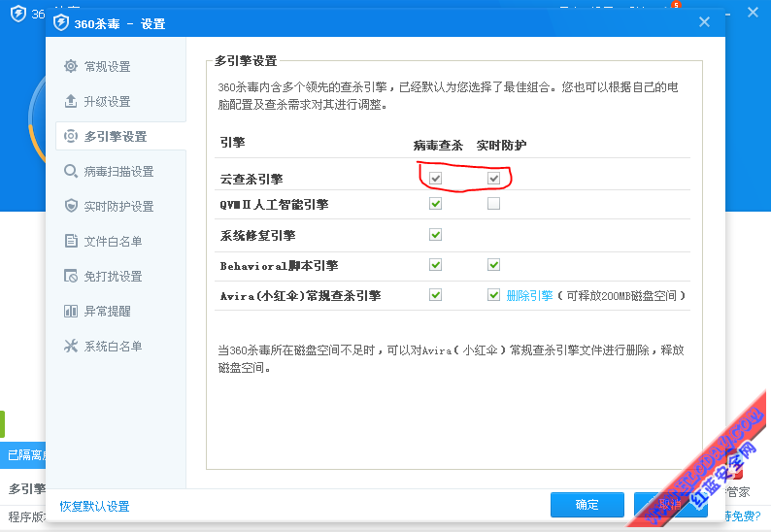Toggle 云查杀引擎 实时防护 checkbox
The width and height of the screenshot is (771, 532).
click(493, 178)
